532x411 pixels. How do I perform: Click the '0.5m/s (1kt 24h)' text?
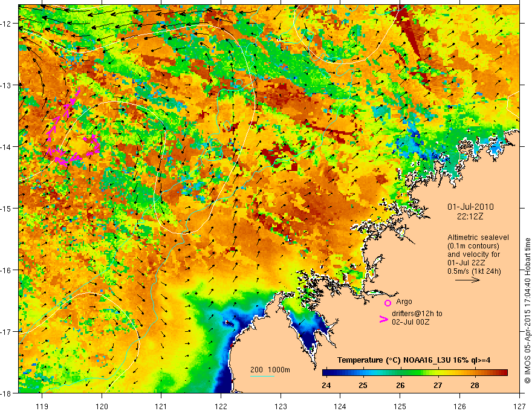[x=474, y=271]
